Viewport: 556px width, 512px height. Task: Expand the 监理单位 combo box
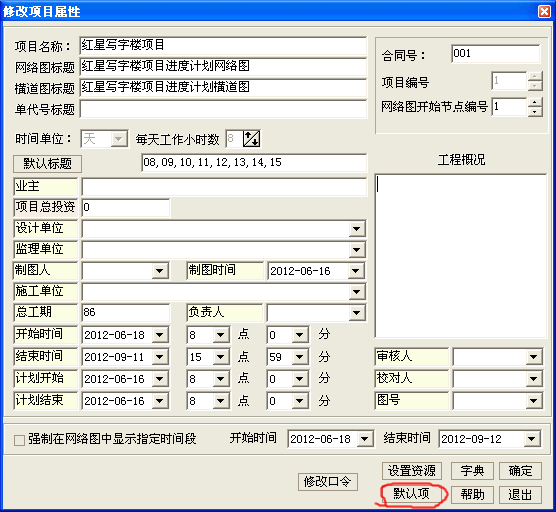click(356, 250)
